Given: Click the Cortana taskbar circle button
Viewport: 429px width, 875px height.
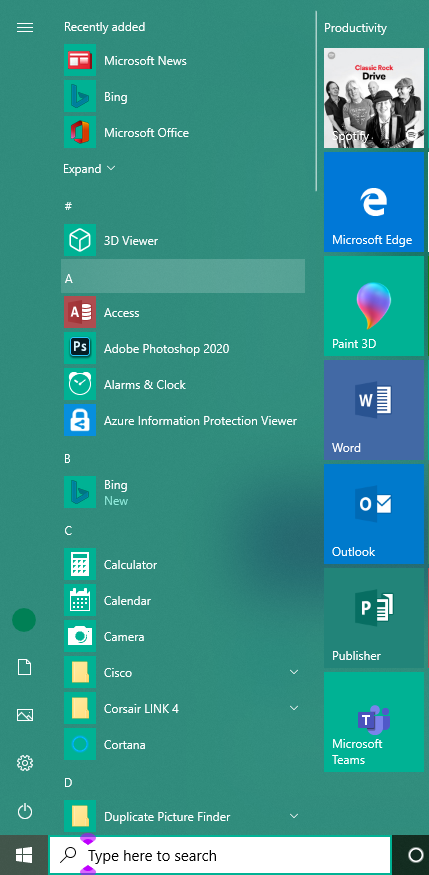Looking at the screenshot, I should point(416,855).
